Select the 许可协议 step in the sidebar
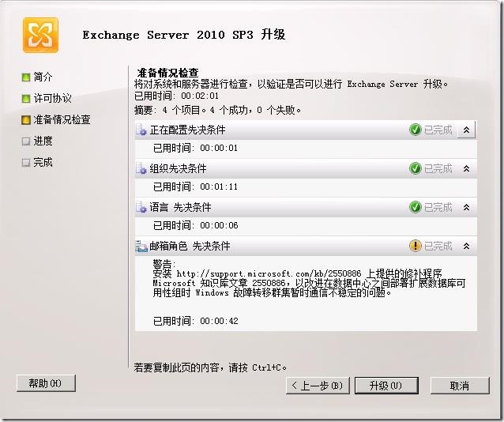 click(x=52, y=99)
